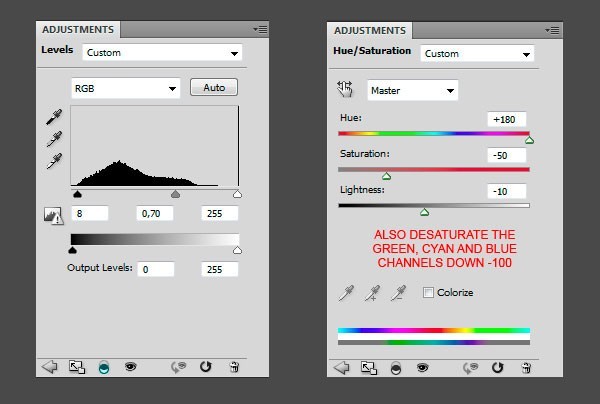Click Lightness value field -10
600x404 pixels.
pyautogui.click(x=507, y=191)
